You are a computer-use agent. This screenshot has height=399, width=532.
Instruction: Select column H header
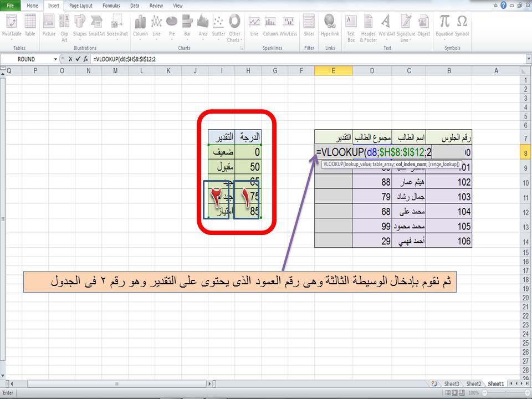248,70
